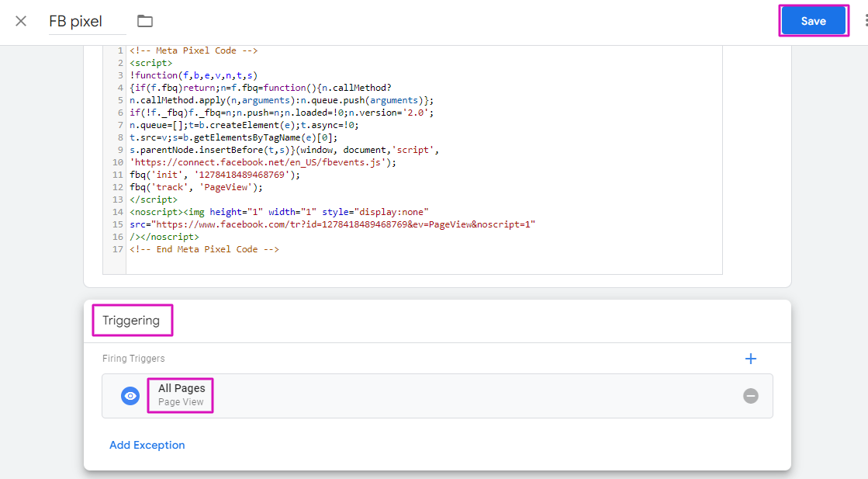The width and height of the screenshot is (868, 479).
Task: Click the n.version='2.0' code line 6
Action: coord(282,113)
